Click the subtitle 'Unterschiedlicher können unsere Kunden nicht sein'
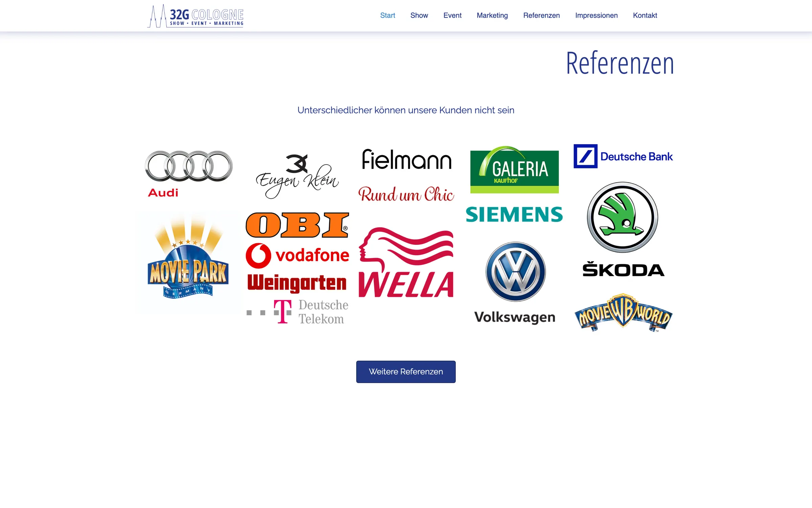Viewport: 812px width, 508px height. coord(406,110)
